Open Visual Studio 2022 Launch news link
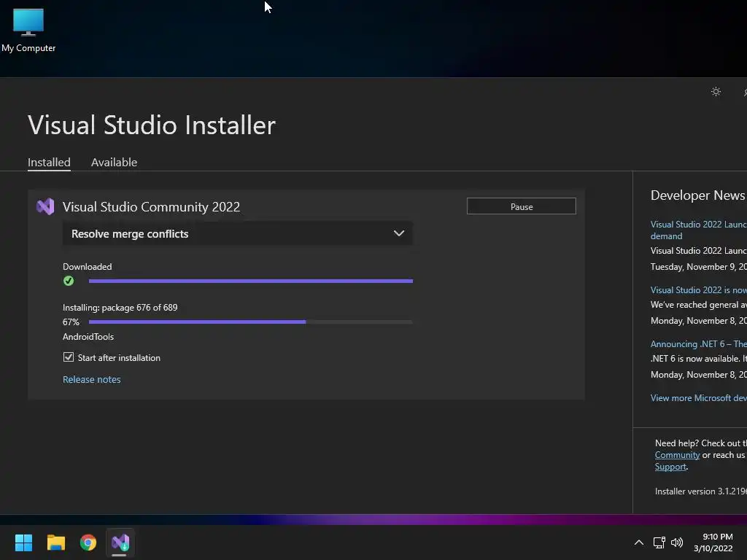Viewport: 747px width, 560px height. (x=698, y=230)
